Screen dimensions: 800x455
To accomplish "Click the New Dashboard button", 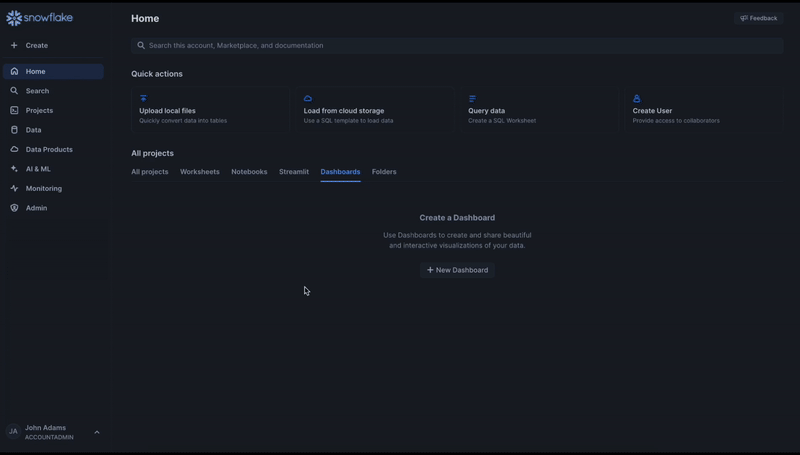I will coord(457,270).
